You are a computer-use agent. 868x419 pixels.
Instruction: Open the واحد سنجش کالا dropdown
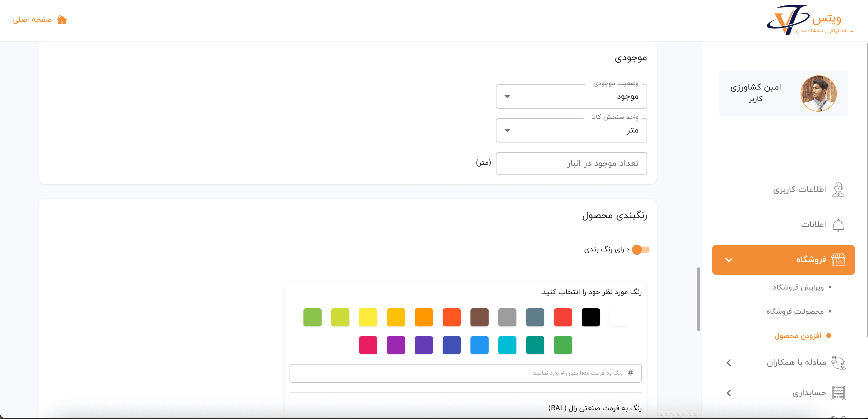pyautogui.click(x=571, y=130)
